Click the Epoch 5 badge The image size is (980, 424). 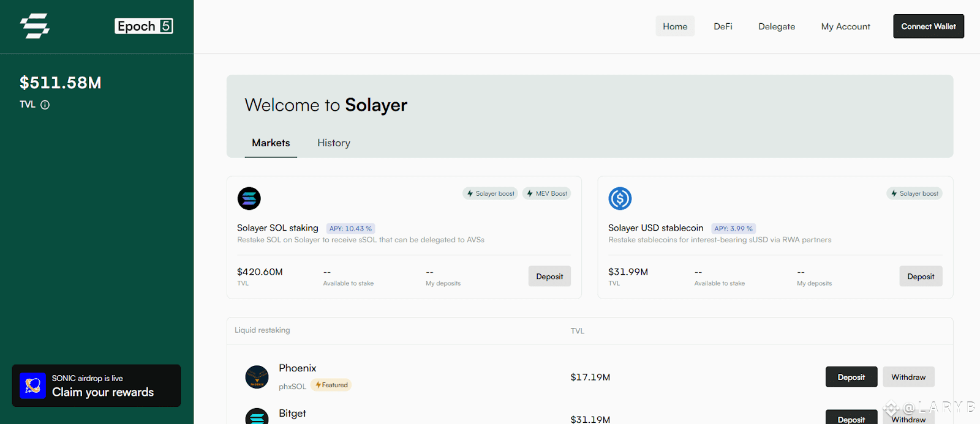[144, 26]
